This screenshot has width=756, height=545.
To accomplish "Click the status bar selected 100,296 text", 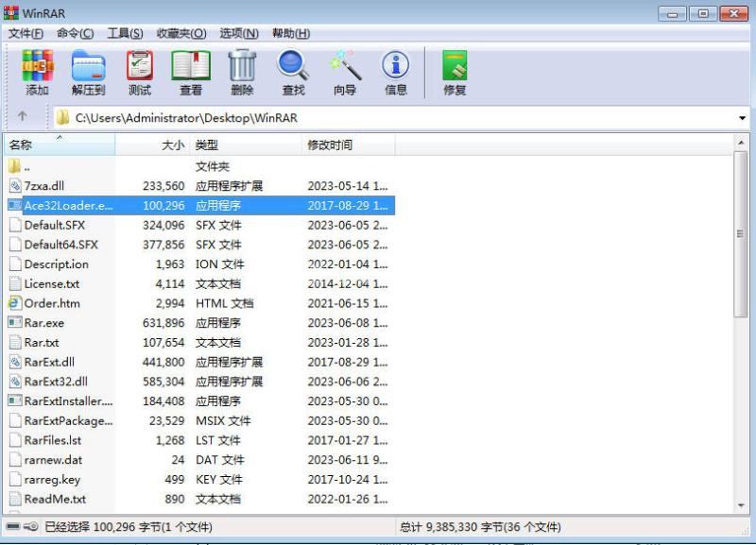I will pyautogui.click(x=129, y=527).
